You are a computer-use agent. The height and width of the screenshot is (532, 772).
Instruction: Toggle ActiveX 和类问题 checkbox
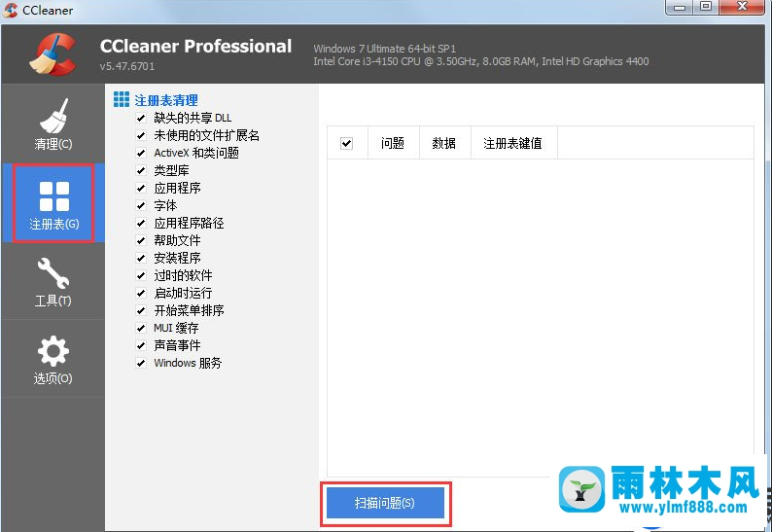pyautogui.click(x=141, y=154)
